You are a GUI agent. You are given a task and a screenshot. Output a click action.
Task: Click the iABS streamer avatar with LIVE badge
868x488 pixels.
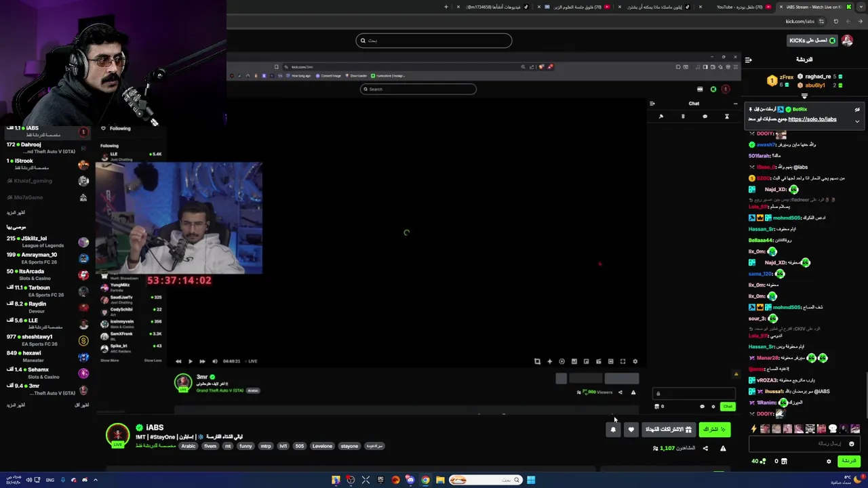tap(117, 435)
